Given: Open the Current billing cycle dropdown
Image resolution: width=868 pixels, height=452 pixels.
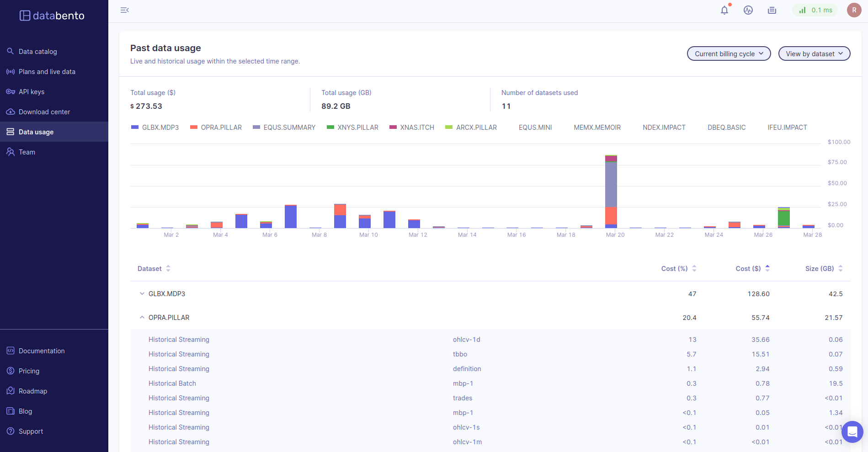Looking at the screenshot, I should tap(729, 53).
